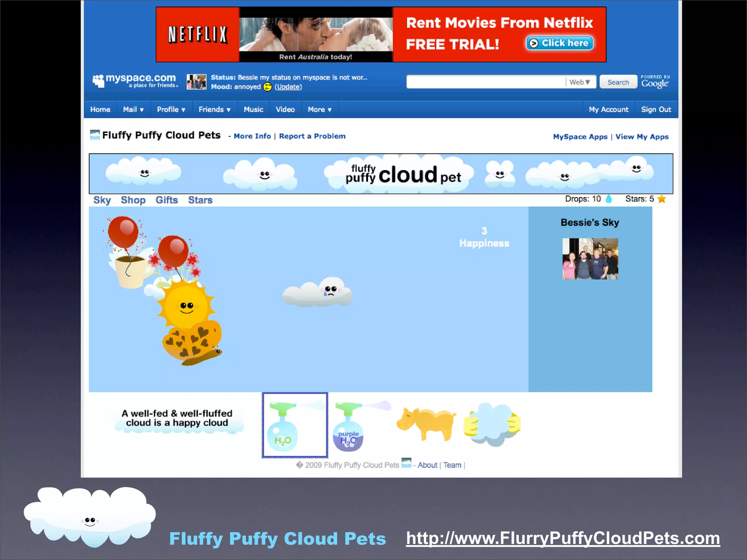Click the 'Bessie's Sky' heading

590,222
